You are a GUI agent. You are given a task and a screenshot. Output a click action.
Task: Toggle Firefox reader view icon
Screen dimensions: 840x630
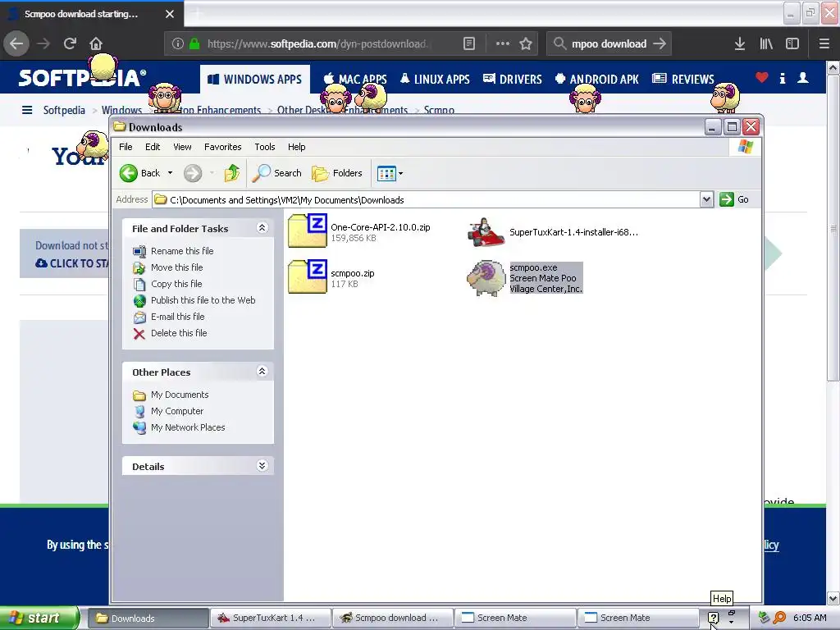(x=468, y=44)
